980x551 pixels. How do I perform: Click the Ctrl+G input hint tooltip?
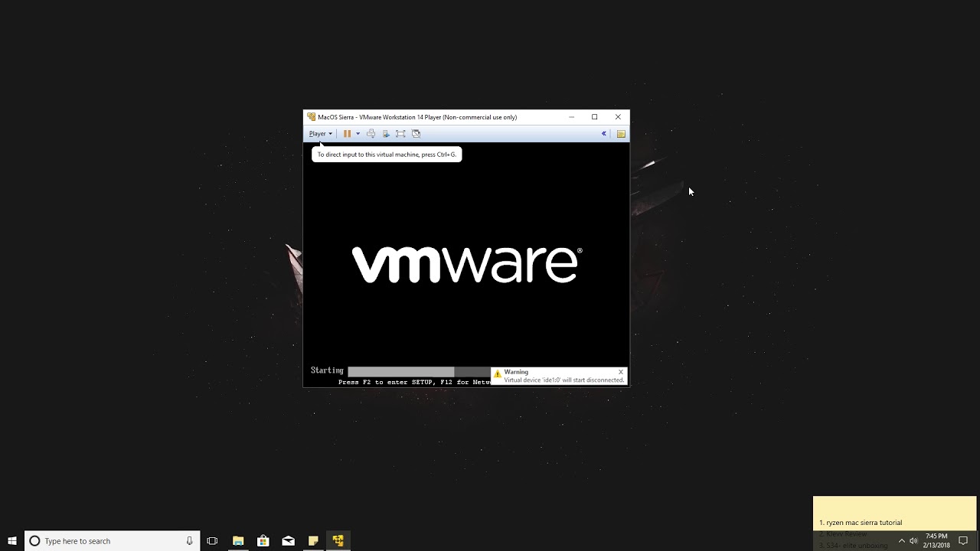[387, 155]
